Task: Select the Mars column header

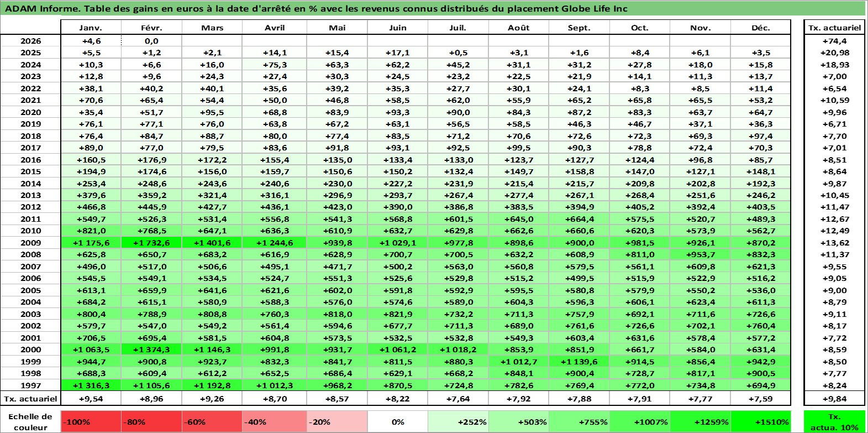Action: click(212, 28)
